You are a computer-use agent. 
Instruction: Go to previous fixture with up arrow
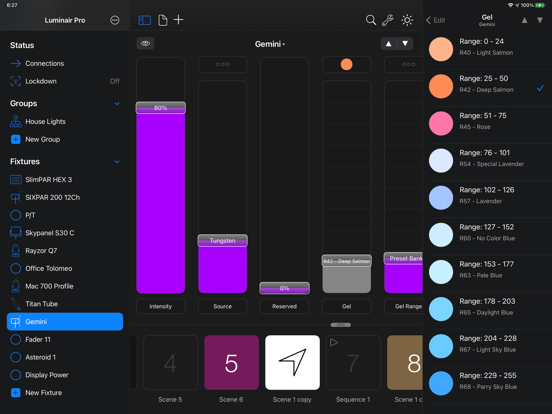(389, 44)
